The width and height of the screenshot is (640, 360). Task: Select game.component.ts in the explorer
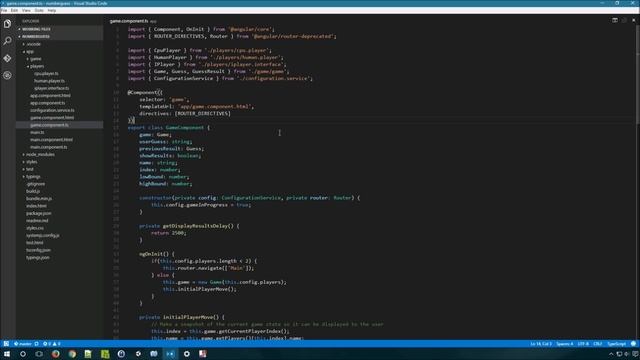tap(49, 125)
